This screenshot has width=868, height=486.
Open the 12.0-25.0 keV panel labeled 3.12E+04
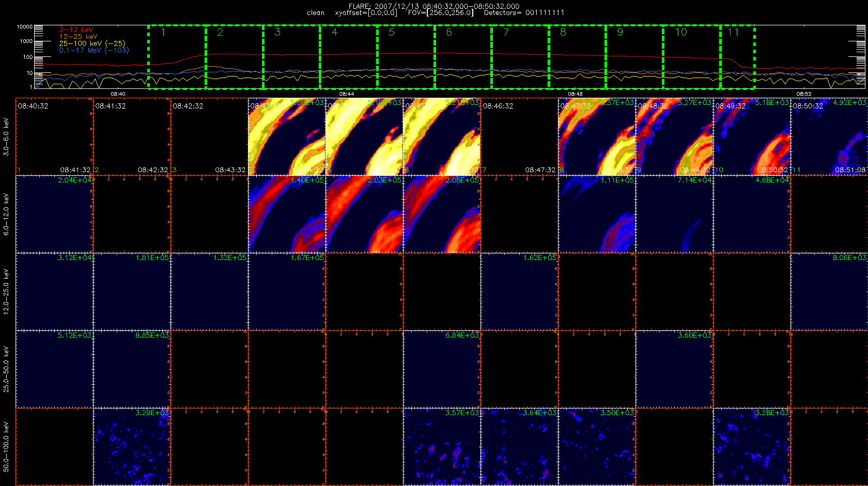[x=54, y=292]
